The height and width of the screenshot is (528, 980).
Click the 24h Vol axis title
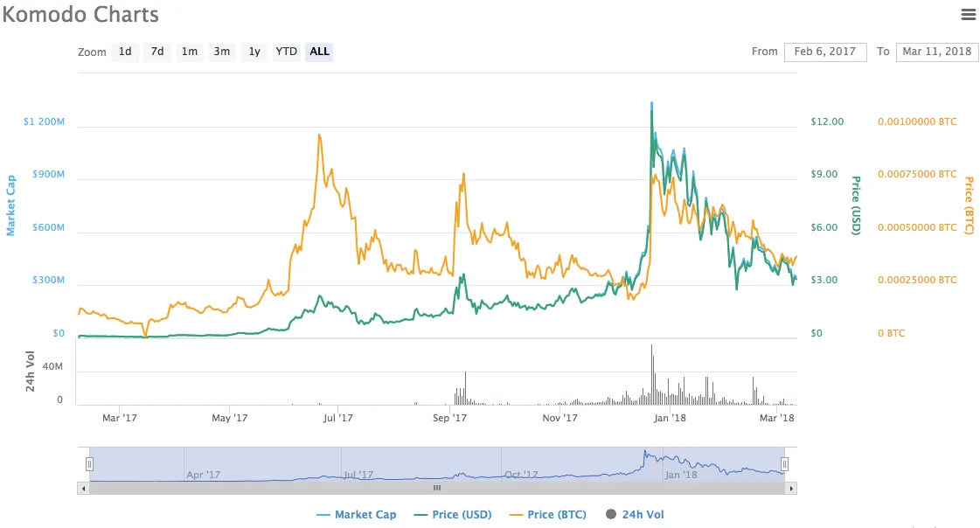(x=30, y=372)
